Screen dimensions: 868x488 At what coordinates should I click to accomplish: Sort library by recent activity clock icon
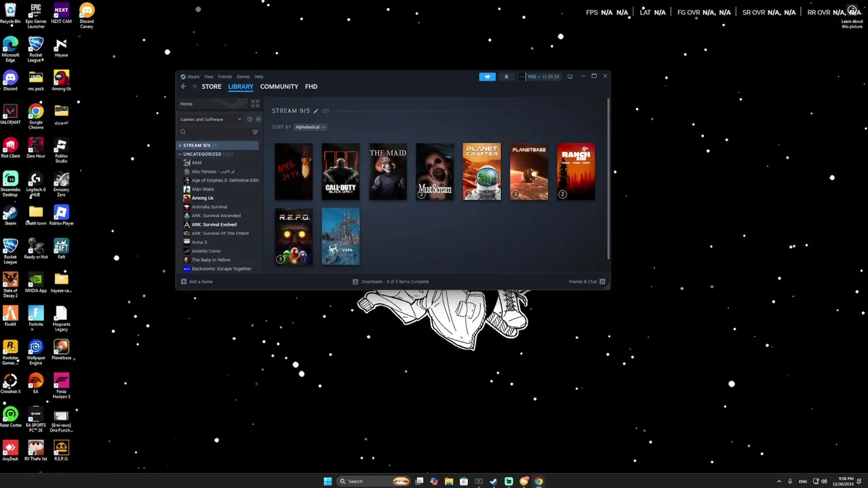[250, 119]
